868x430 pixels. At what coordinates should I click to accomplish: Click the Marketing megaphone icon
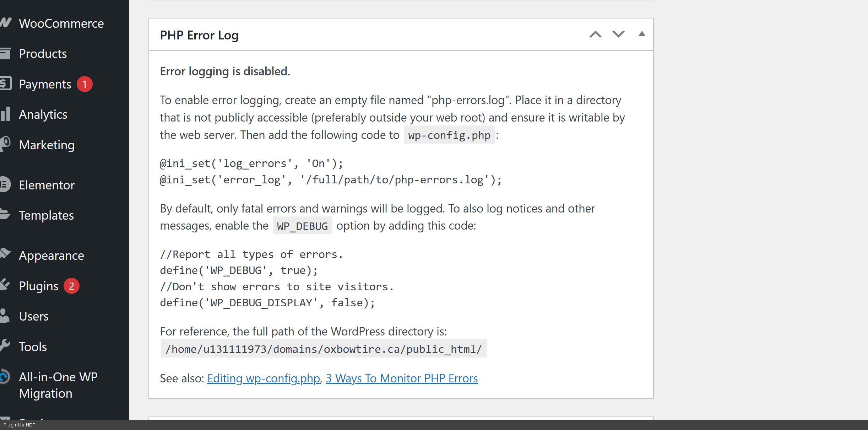tap(6, 144)
